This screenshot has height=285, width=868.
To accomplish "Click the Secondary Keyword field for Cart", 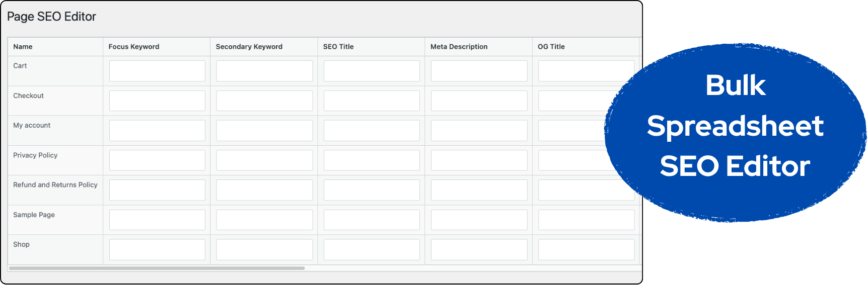I will coord(264,71).
